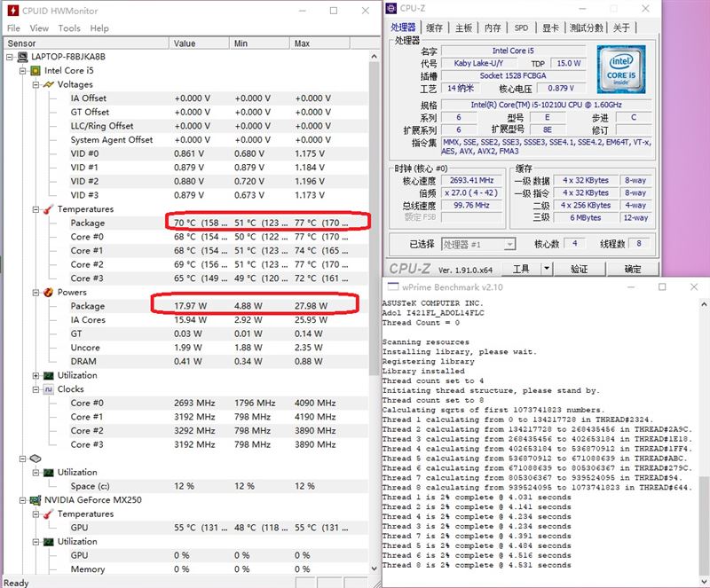
Task: Select the LAPTOP-F8BJKA8B computer icon
Action: pos(23,57)
